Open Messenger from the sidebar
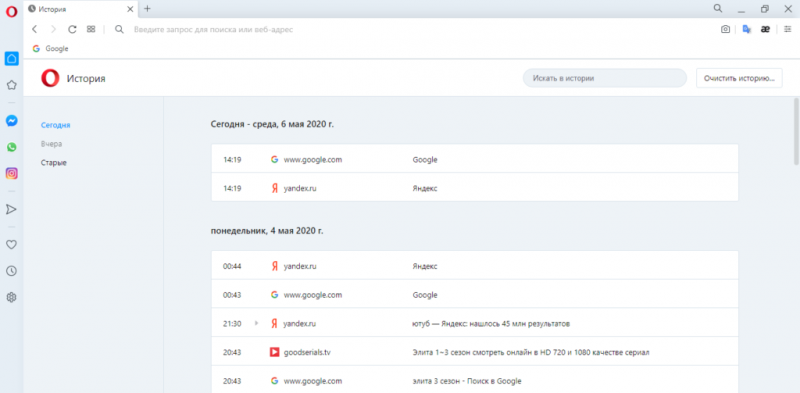800x393 pixels. 11,121
